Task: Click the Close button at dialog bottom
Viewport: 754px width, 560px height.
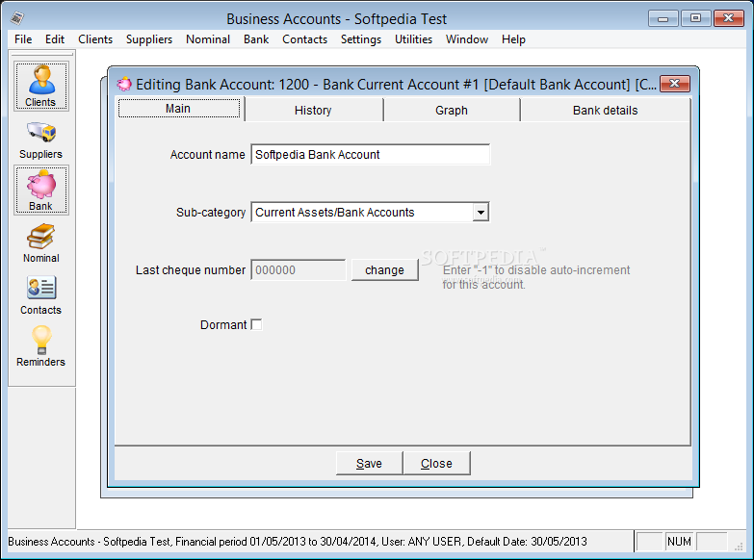Action: (436, 464)
